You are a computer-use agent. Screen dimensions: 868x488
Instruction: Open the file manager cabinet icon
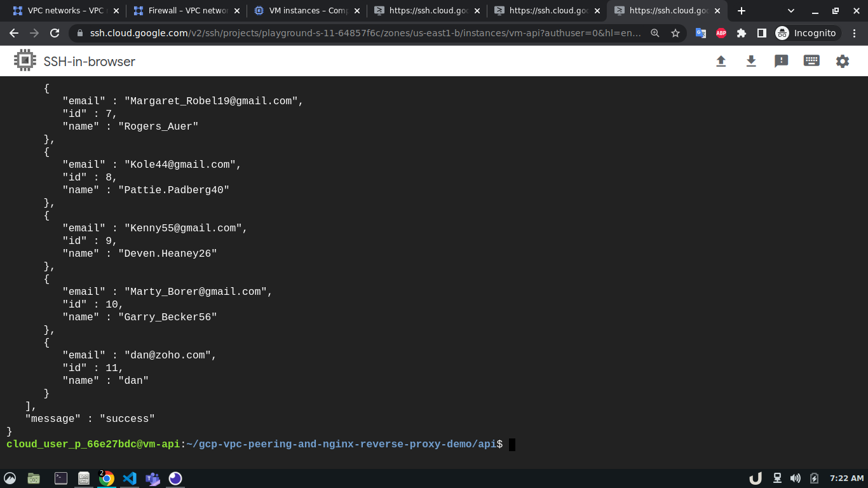[83, 478]
